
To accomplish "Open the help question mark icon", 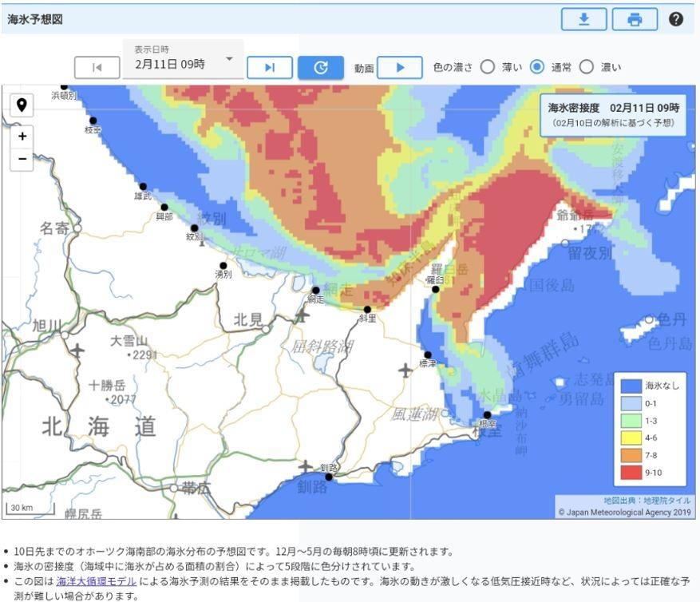I will coord(676,20).
